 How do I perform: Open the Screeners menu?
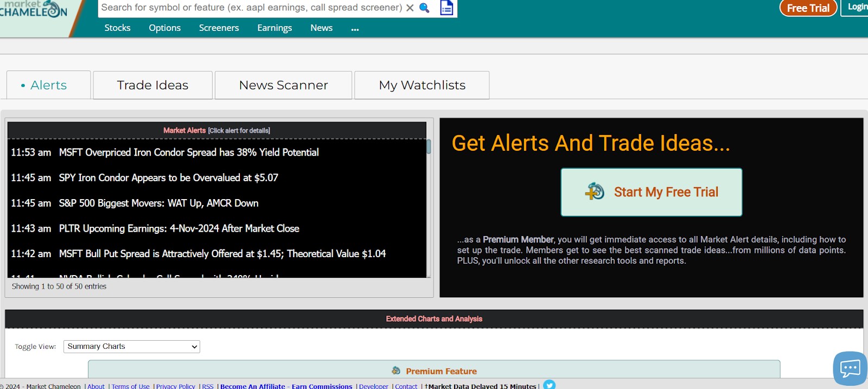pos(219,28)
